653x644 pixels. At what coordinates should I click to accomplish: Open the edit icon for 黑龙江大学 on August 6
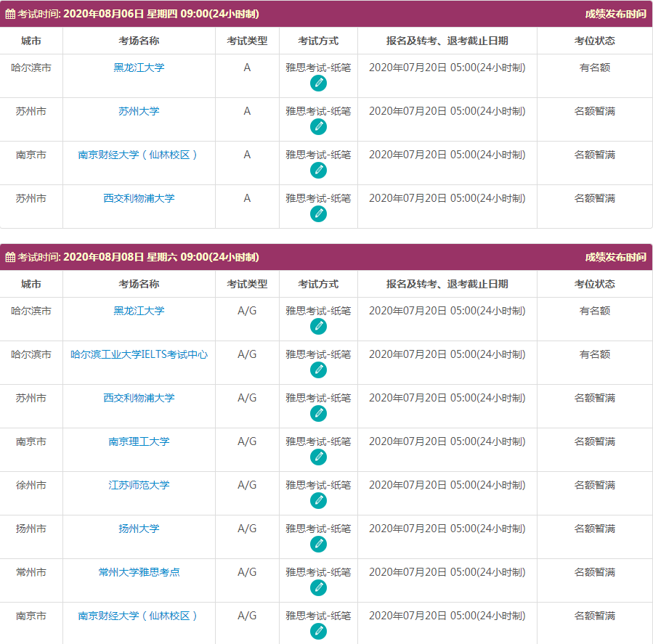click(318, 82)
